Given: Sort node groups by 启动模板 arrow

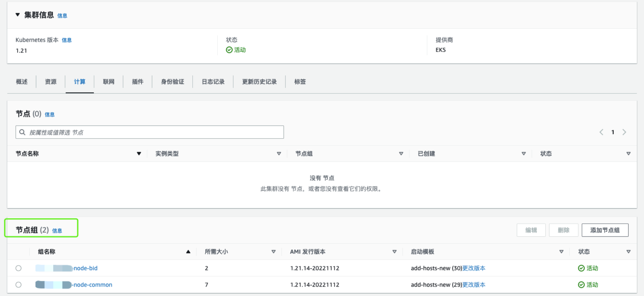Looking at the screenshot, I should tap(561, 252).
